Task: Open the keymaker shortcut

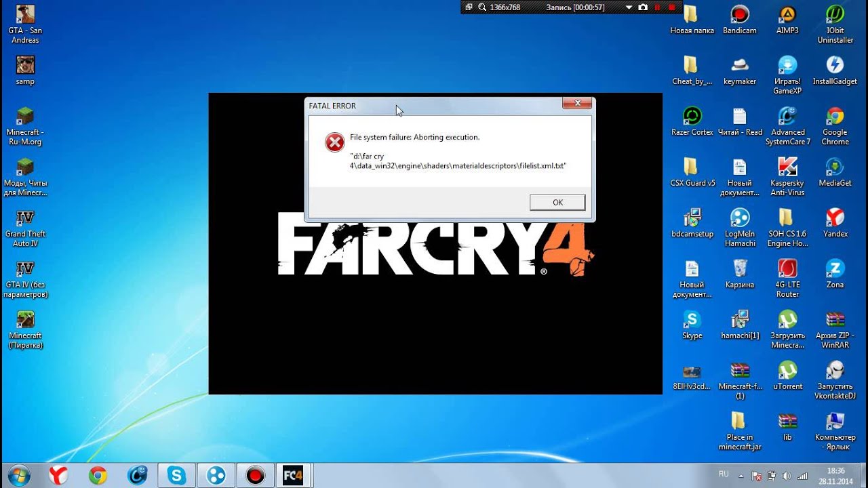Action: [x=739, y=70]
